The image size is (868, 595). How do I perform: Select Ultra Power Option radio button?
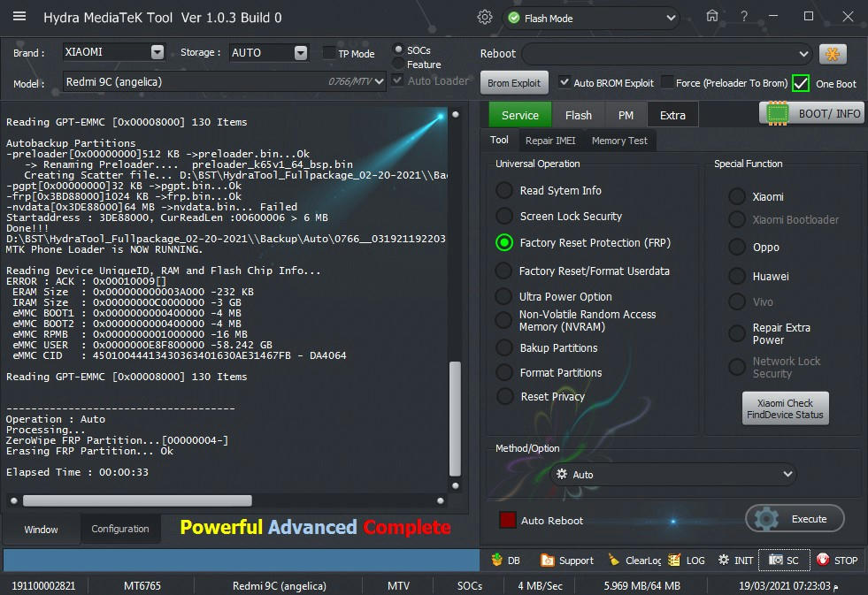click(x=503, y=296)
